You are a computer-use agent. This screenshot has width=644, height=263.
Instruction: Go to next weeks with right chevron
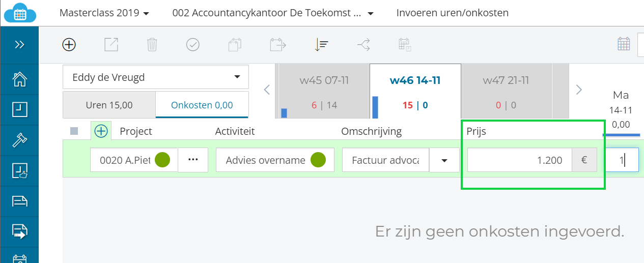[578, 90]
